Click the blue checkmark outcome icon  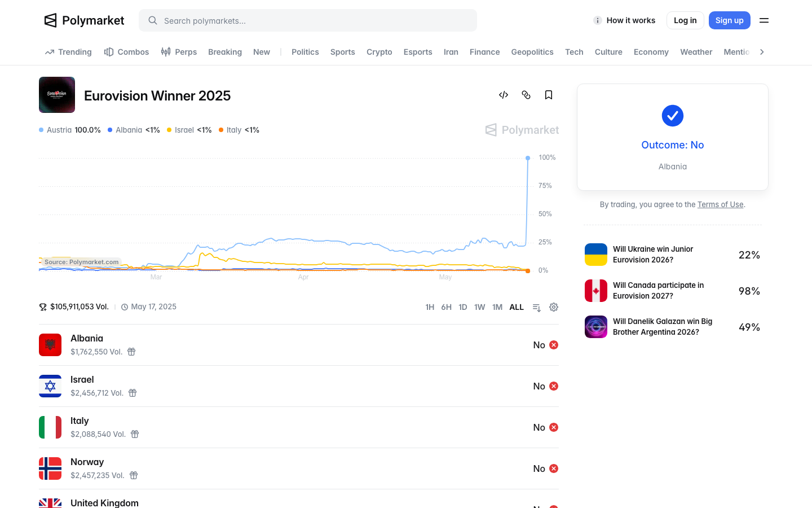pos(673,116)
